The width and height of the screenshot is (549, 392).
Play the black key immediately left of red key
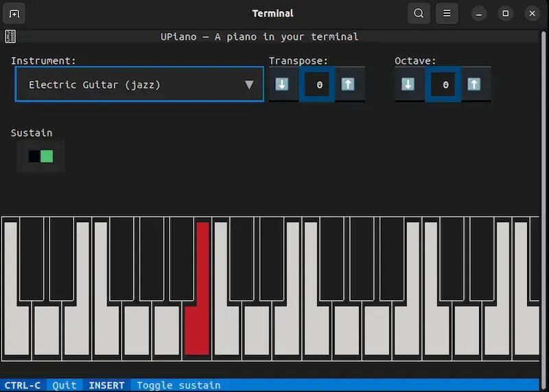click(x=182, y=259)
